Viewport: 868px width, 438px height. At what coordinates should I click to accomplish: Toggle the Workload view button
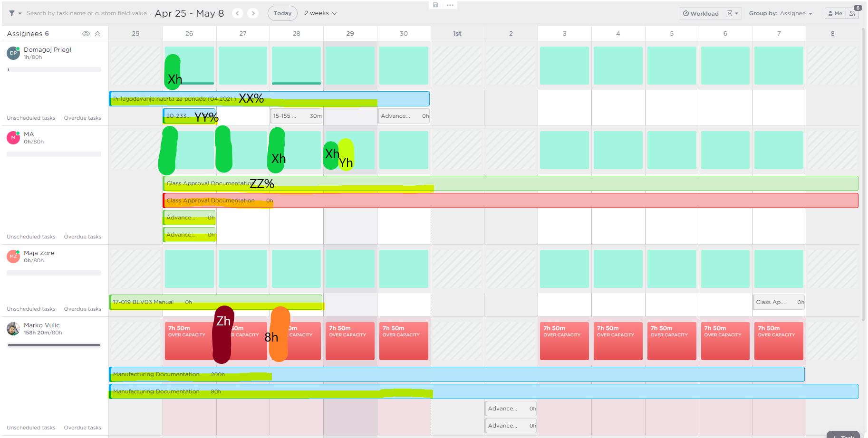(x=701, y=13)
